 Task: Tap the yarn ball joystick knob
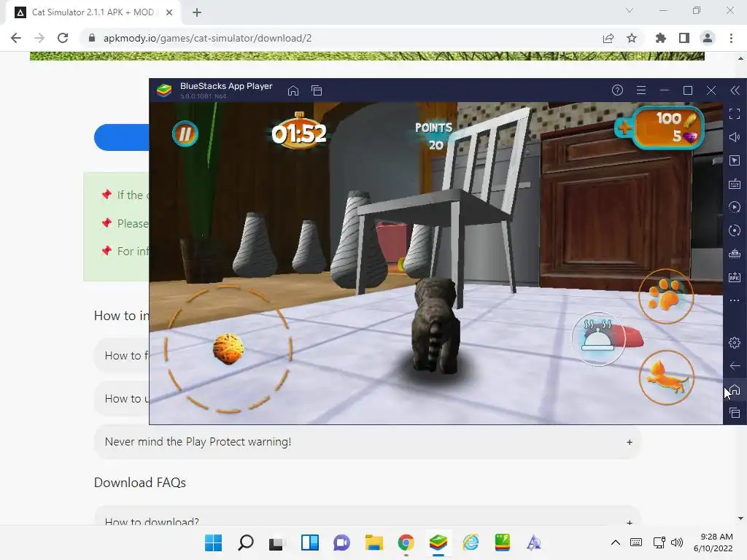click(x=228, y=349)
